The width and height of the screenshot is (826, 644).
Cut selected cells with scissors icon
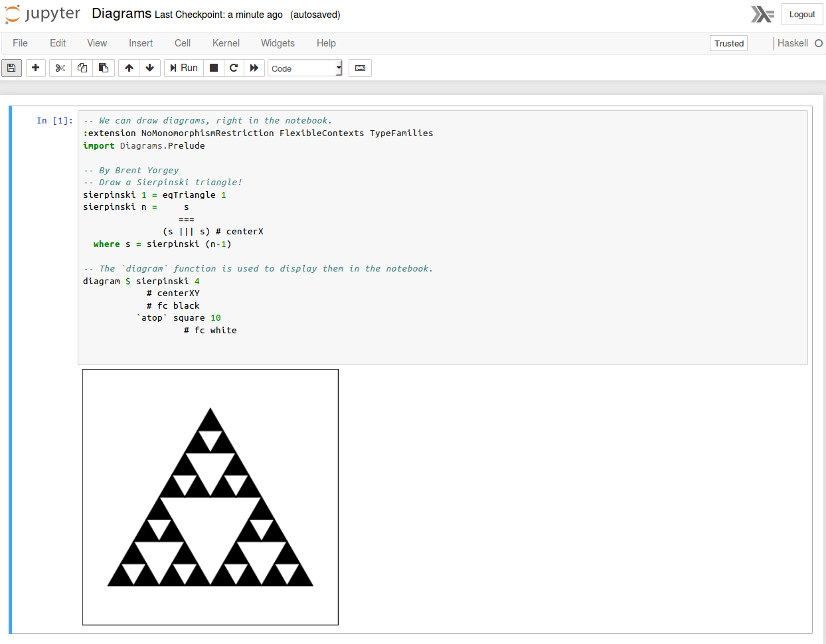[x=60, y=68]
